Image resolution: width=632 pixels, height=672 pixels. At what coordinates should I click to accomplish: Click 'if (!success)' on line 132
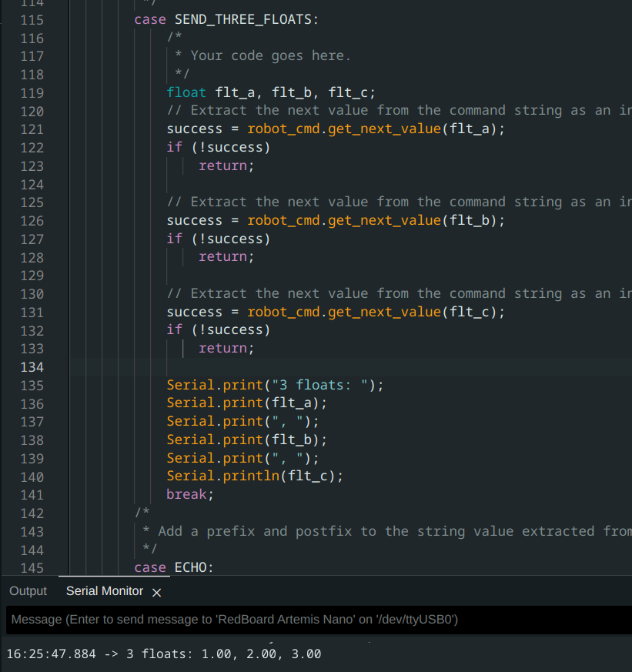(219, 330)
